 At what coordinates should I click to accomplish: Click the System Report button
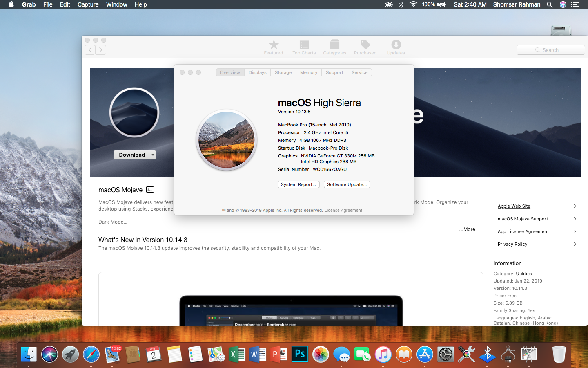[x=298, y=184]
